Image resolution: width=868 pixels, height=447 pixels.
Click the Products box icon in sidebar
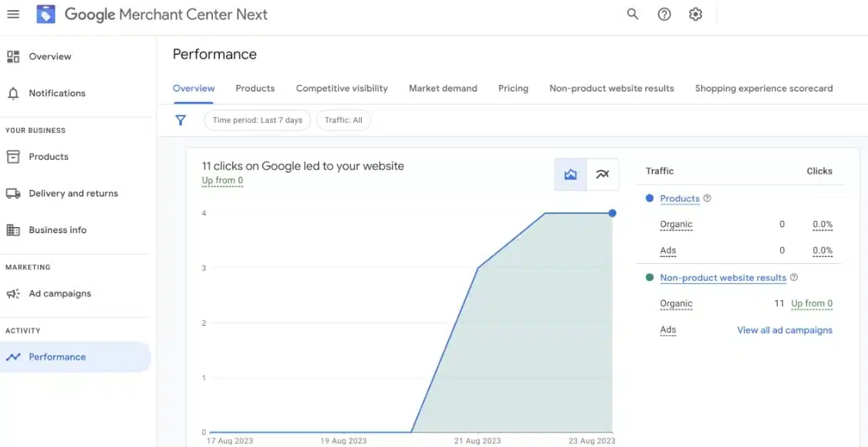point(13,157)
